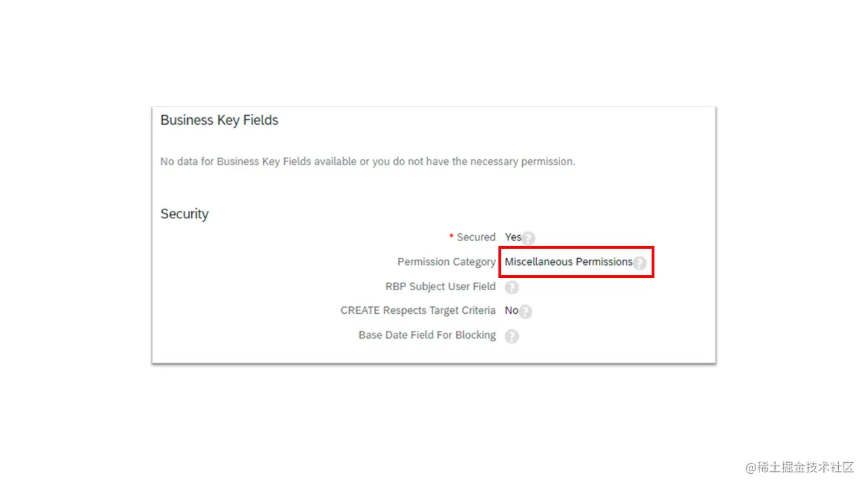
Task: Click the word Permissions in the highlighted value
Action: coord(604,262)
